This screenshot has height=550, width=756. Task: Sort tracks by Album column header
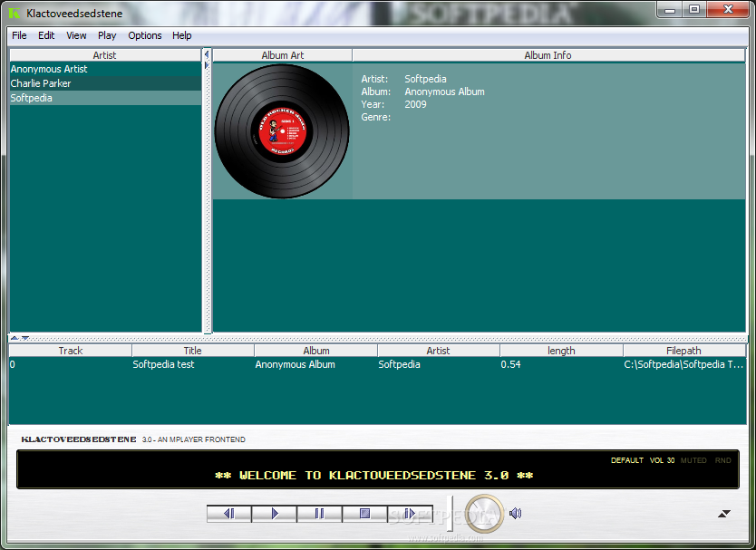click(x=316, y=351)
